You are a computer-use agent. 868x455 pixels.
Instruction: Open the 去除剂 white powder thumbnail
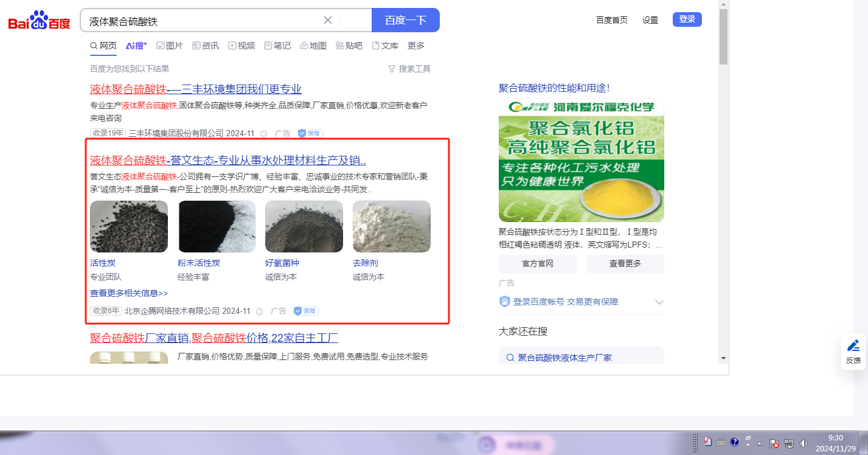[x=392, y=226]
